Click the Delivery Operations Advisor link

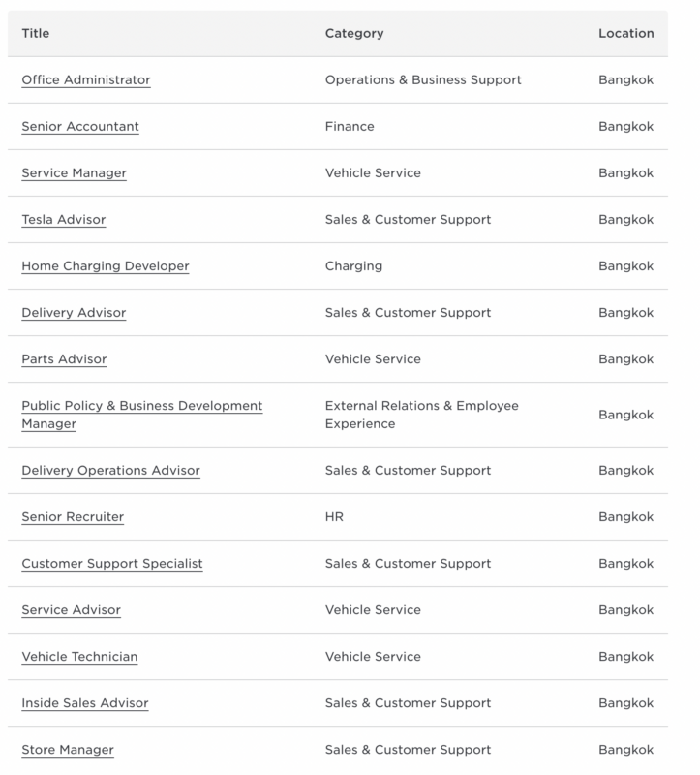pos(110,471)
